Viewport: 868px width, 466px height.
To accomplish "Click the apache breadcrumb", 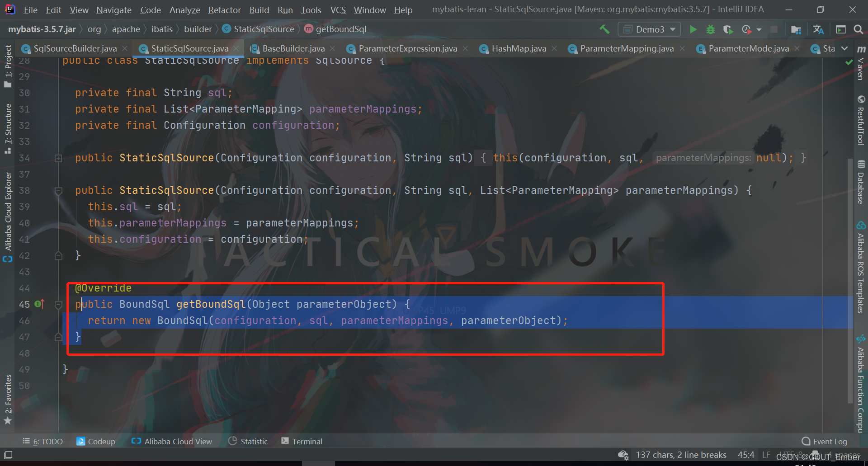I will click(x=126, y=29).
